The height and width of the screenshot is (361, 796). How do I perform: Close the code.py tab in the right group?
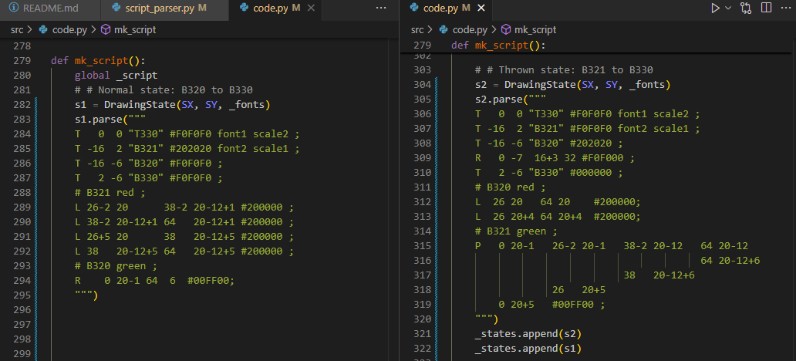(x=481, y=8)
